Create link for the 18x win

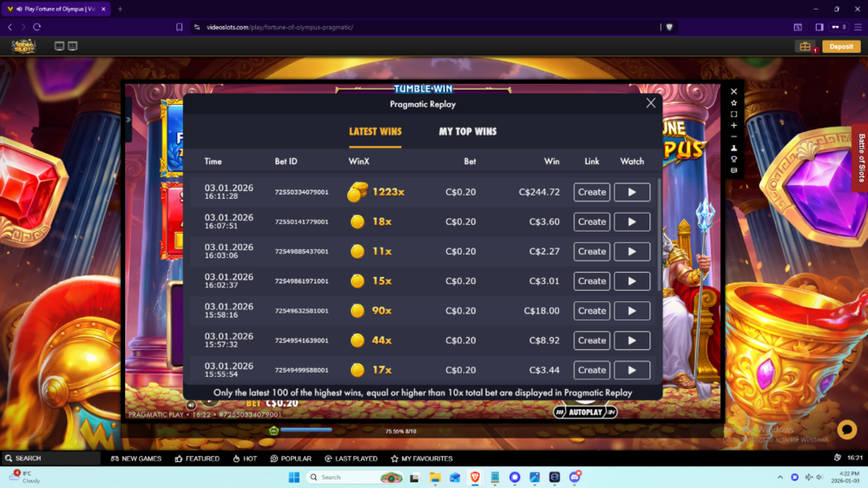coord(592,221)
